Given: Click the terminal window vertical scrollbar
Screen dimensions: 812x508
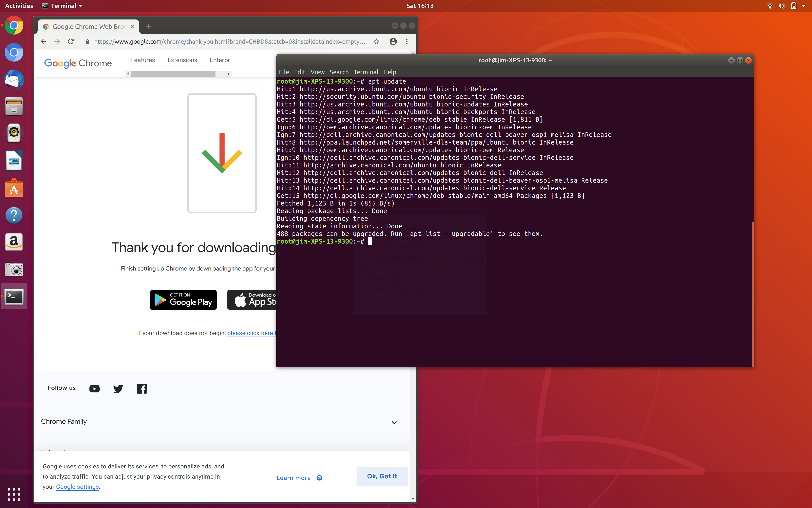Looking at the screenshot, I should click(753, 294).
